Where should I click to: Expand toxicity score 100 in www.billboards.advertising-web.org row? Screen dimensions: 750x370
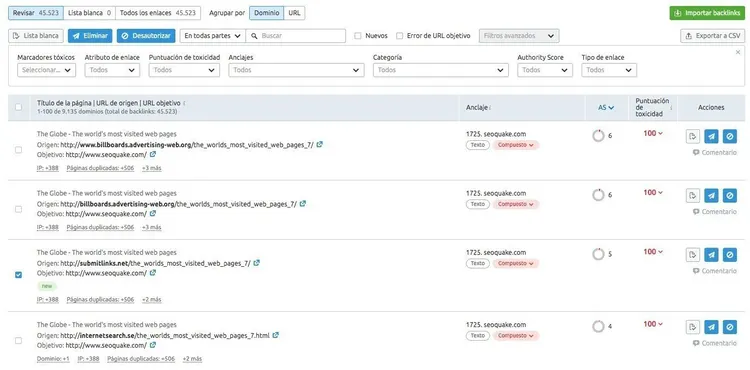click(653, 133)
